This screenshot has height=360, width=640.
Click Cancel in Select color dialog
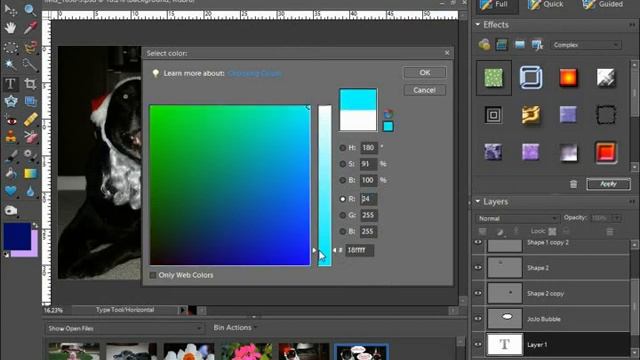pyautogui.click(x=424, y=90)
